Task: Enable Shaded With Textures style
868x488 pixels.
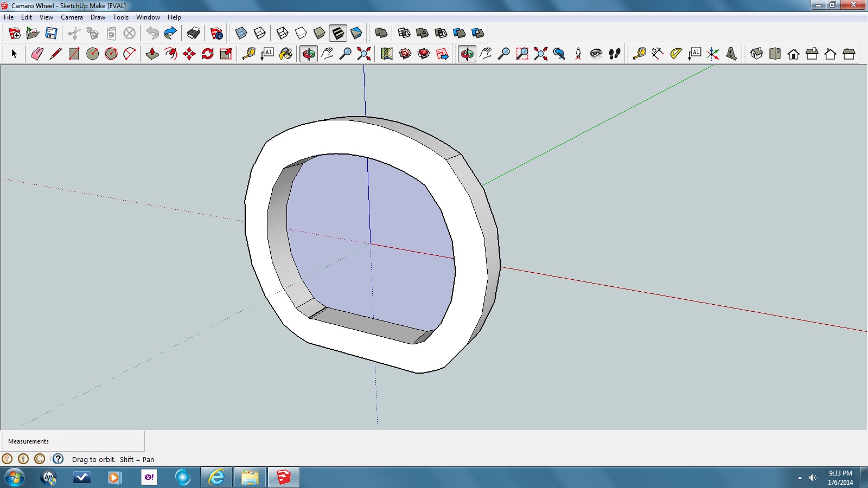Action: coord(338,33)
